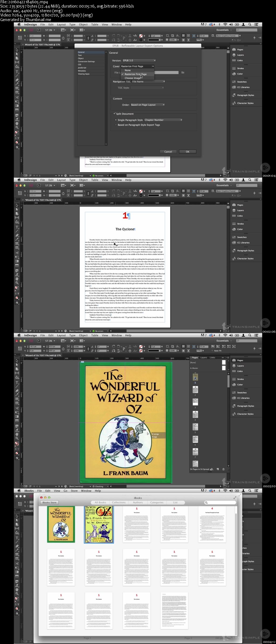Image resolution: width=276 pixels, height=644 pixels.
Task: Click folder browse icon in EPUB dialog
Action: (183, 73)
